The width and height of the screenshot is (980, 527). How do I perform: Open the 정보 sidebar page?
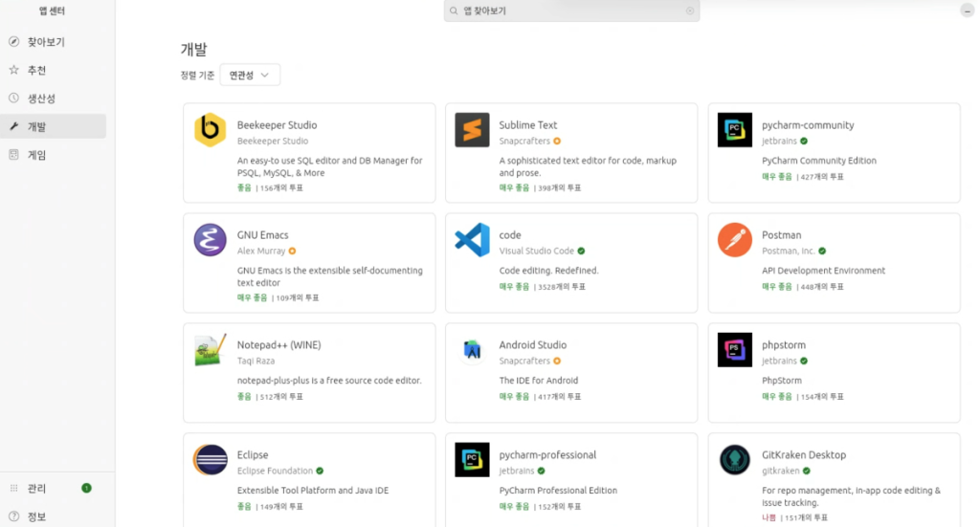coord(54,516)
